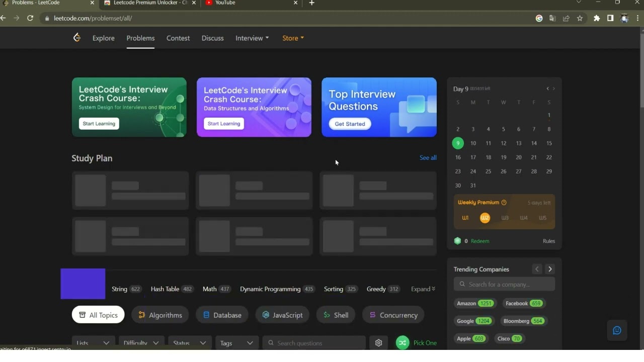This screenshot has width=644, height=362.
Task: Filter by the Google company tag
Action: tap(474, 321)
